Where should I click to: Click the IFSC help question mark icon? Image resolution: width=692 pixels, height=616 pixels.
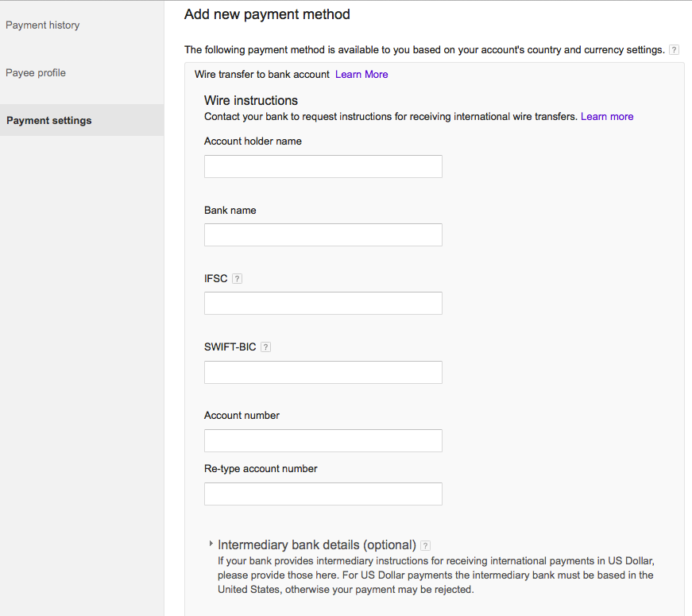(x=237, y=279)
